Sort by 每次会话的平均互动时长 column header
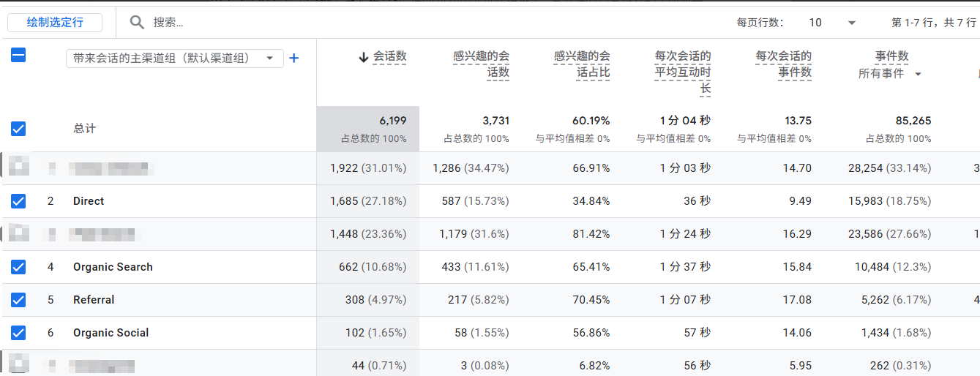Screen dimensions: 980x376 (x=683, y=72)
